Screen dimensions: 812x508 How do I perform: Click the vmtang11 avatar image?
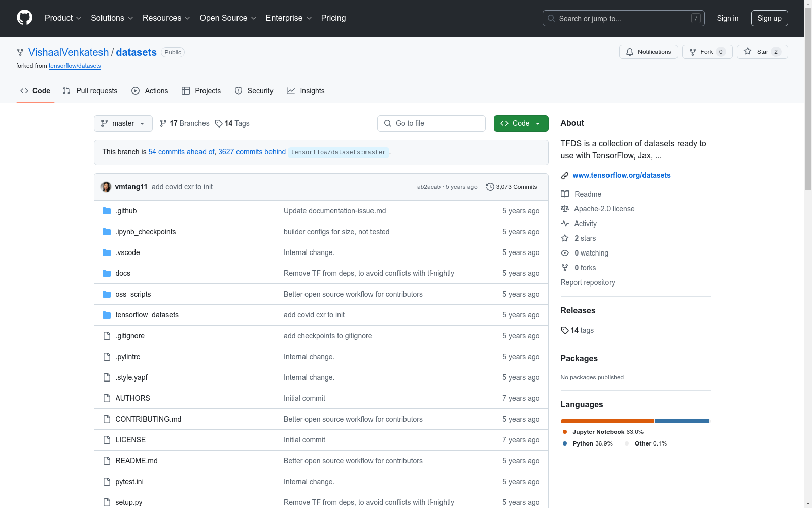[106, 187]
